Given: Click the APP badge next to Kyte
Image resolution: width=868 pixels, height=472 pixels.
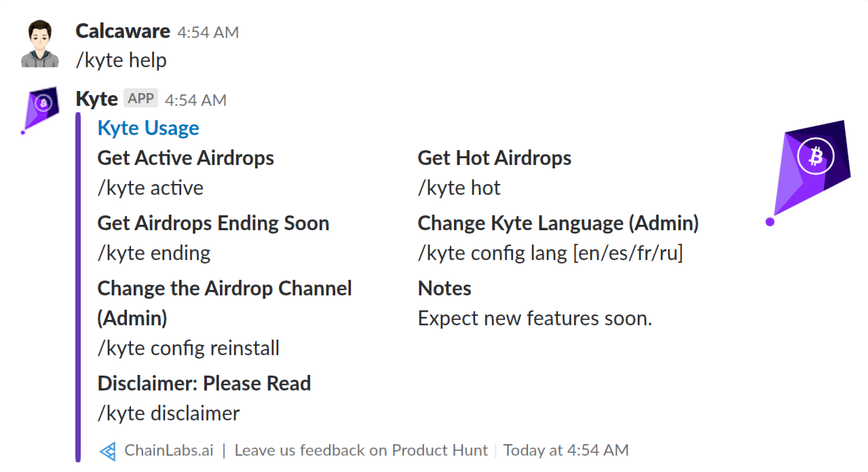Looking at the screenshot, I should point(141,98).
